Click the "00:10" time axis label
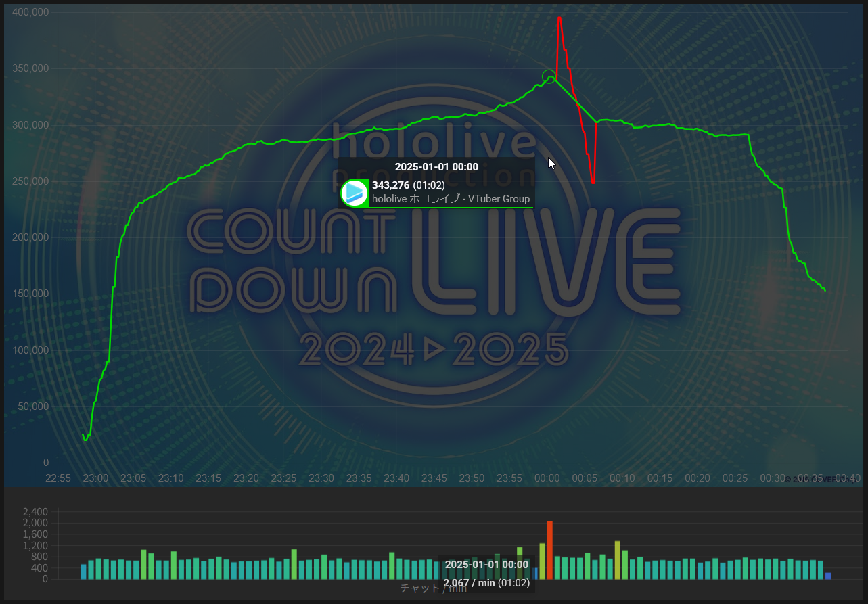The height and width of the screenshot is (604, 868). click(x=622, y=478)
